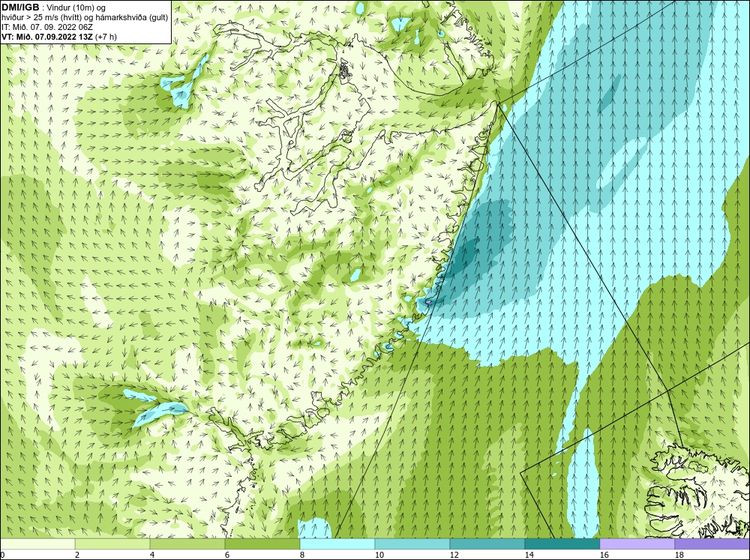Click the 'DMI/IGB' title text

pos(20,7)
